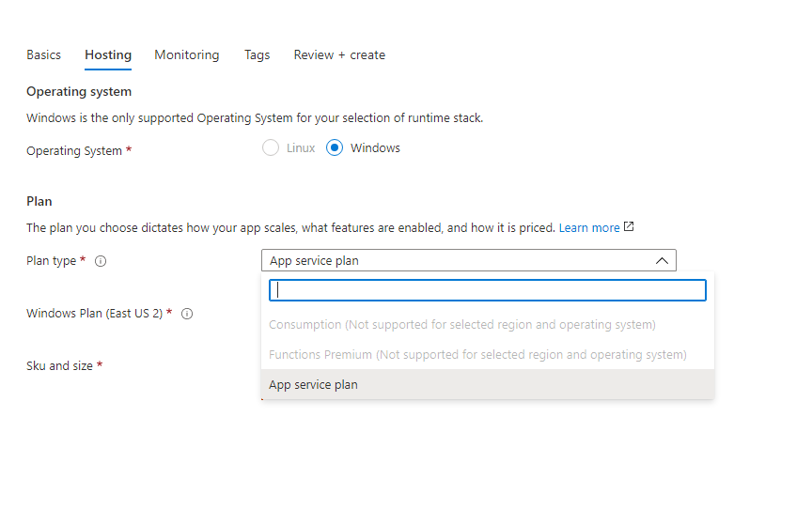The image size is (812, 525).
Task: Open the Monitoring tab
Action: (x=187, y=55)
